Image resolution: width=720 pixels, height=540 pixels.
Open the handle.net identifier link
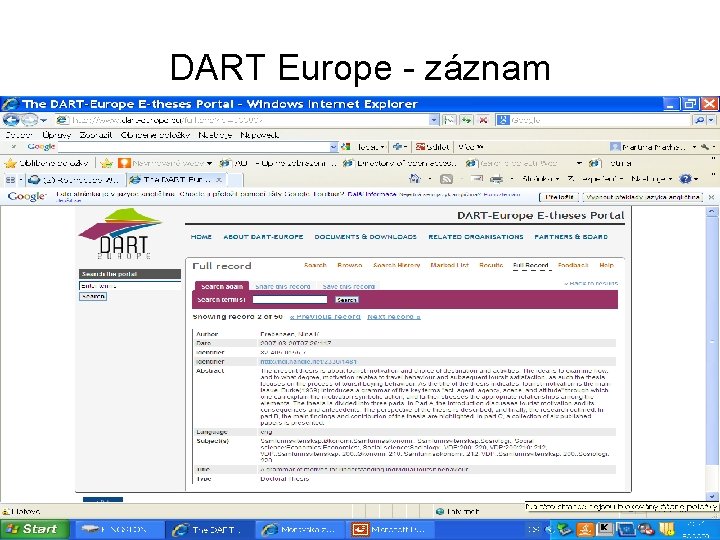tap(309, 362)
